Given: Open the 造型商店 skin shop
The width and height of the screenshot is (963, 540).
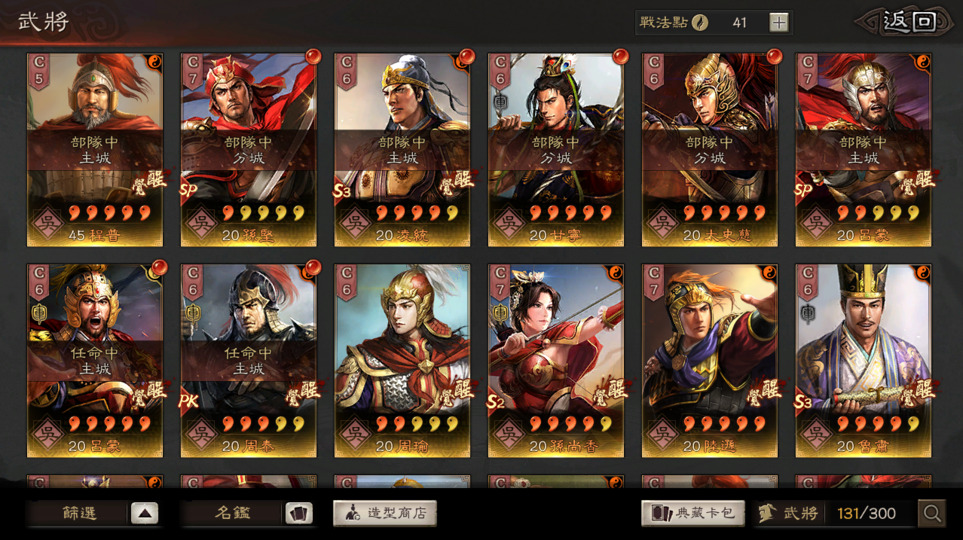Looking at the screenshot, I should click(x=384, y=513).
